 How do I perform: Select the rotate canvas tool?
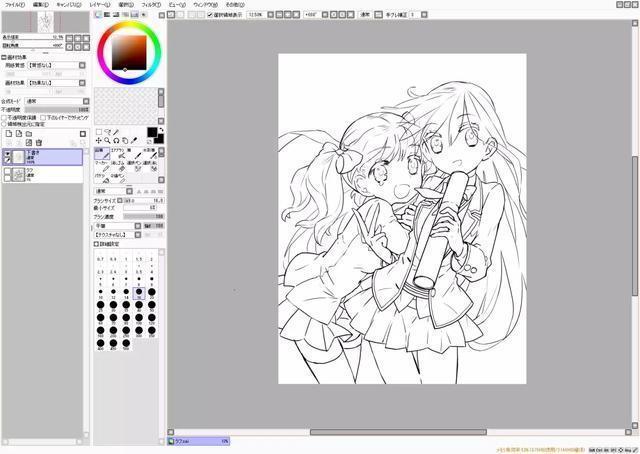pyautogui.click(x=116, y=140)
